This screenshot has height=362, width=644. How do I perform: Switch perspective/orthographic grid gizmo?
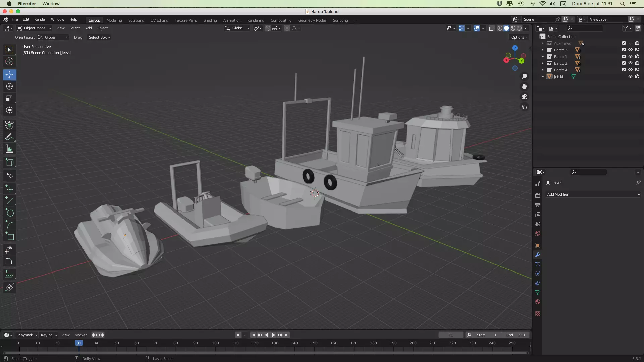pyautogui.click(x=524, y=107)
